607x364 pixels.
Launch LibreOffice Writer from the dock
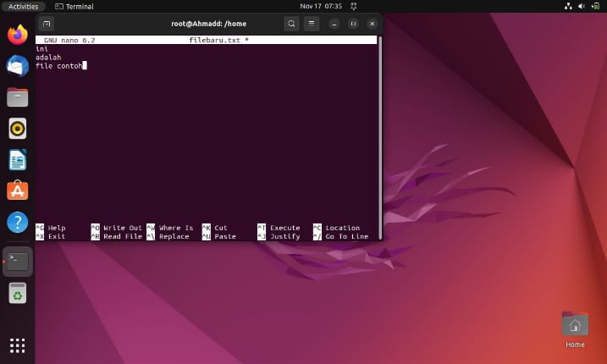pyautogui.click(x=18, y=159)
